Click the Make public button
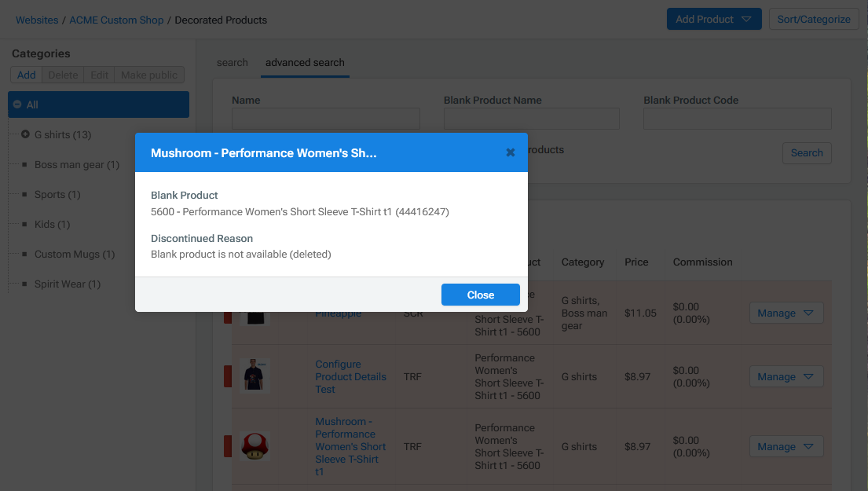The height and width of the screenshot is (491, 868). tap(149, 75)
